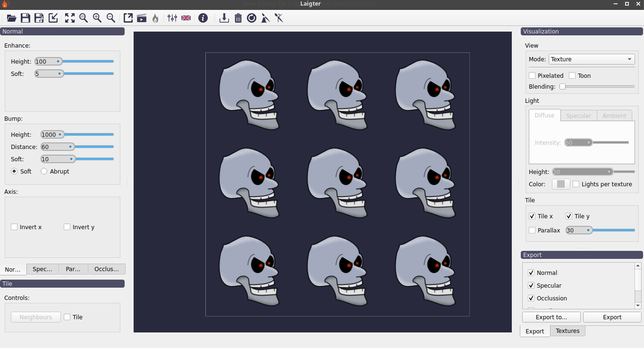The height and width of the screenshot is (348, 644).
Task: Click the light cone tool icon
Action: [265, 18]
